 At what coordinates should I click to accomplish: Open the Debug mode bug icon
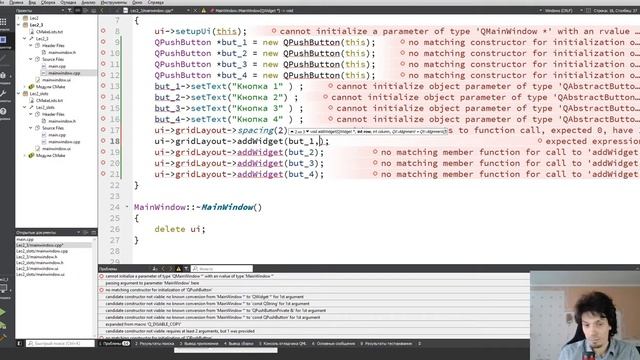(3, 76)
